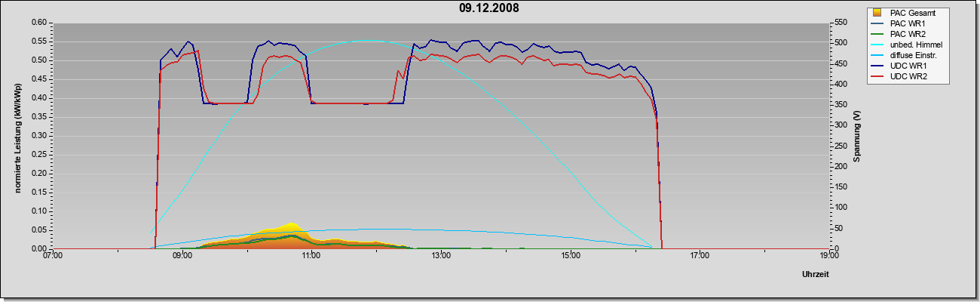The width and height of the screenshot is (980, 302).
Task: Click the 550 voltage axis value
Action: click(x=841, y=23)
